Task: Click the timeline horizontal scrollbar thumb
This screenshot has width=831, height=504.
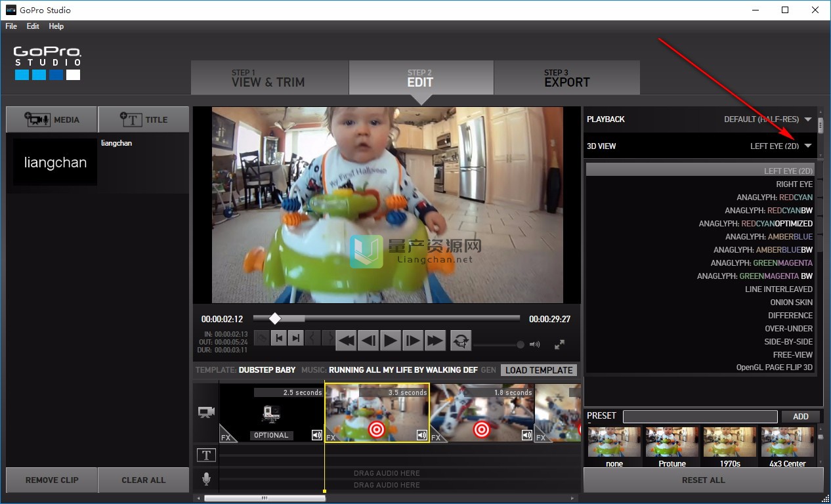Action: point(265,498)
